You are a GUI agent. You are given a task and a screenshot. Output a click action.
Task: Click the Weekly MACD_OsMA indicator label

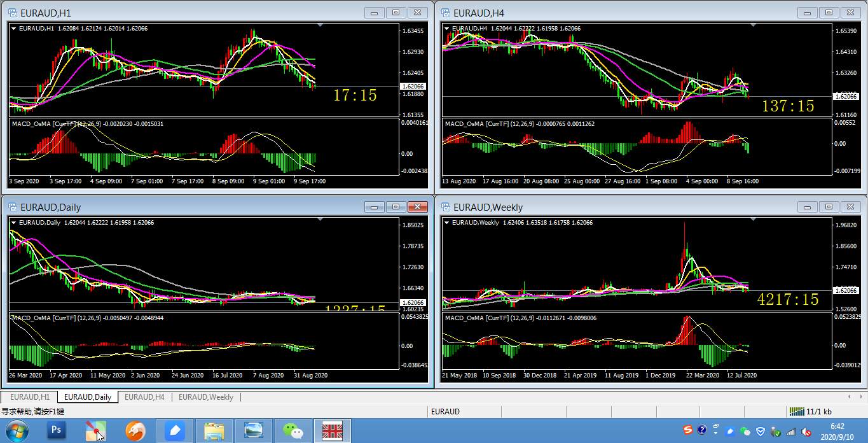click(x=521, y=318)
